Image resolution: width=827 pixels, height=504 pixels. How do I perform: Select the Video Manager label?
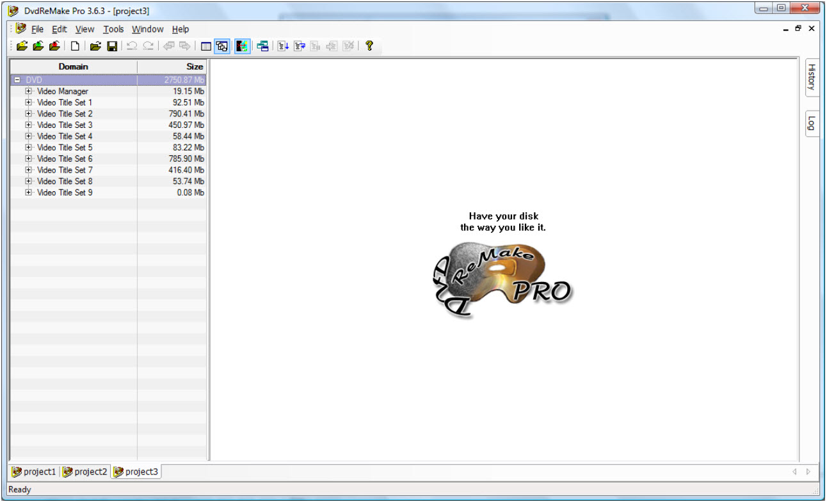coord(63,91)
